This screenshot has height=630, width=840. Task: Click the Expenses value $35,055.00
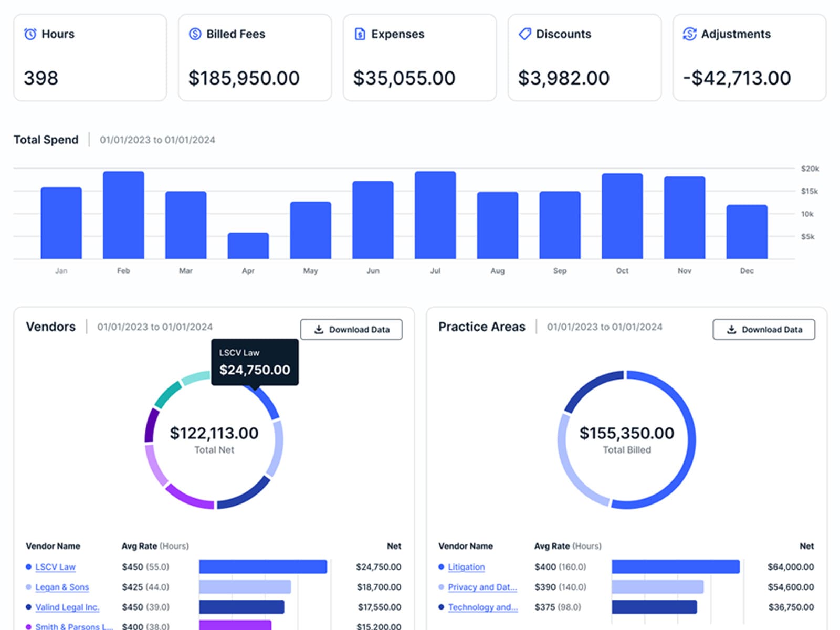pos(404,78)
